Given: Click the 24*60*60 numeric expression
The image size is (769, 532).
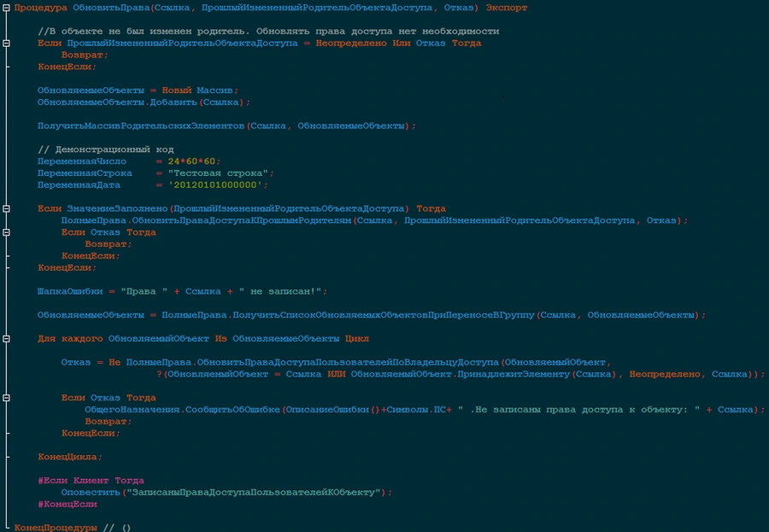Looking at the screenshot, I should pos(194,161).
